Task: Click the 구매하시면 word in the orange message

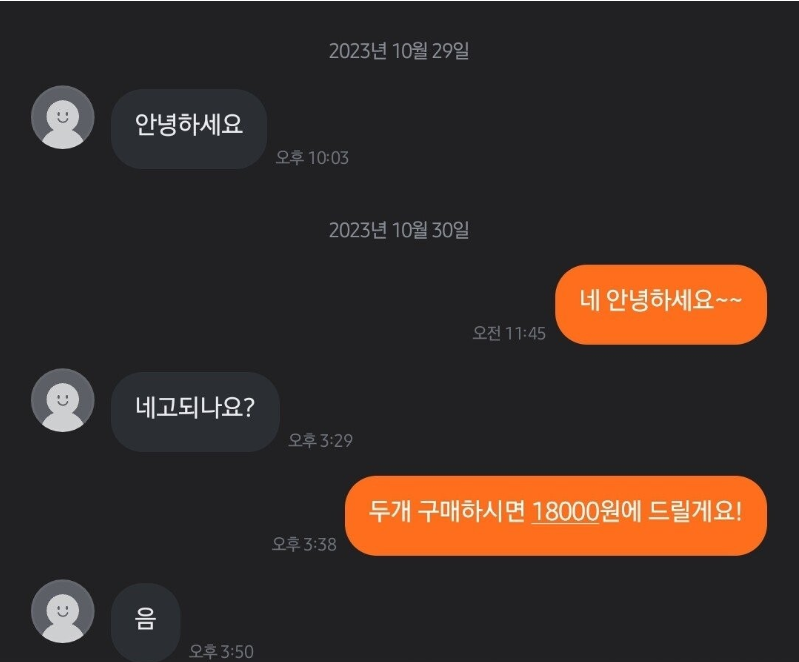Action: [471, 511]
